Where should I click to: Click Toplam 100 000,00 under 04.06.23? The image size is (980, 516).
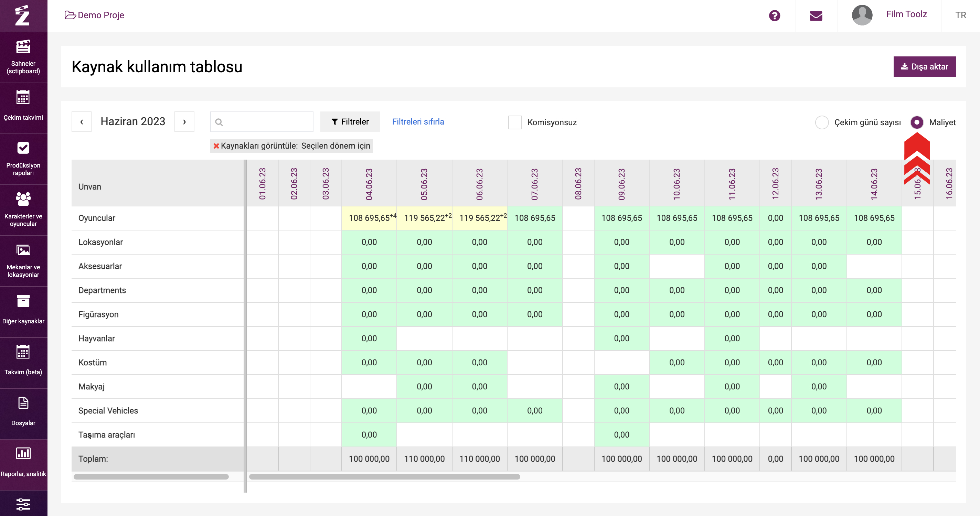pyautogui.click(x=369, y=459)
